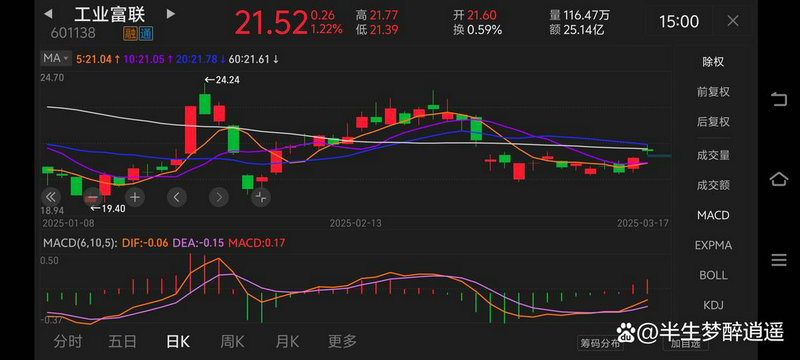Go to next stock with right arrow

(171, 14)
